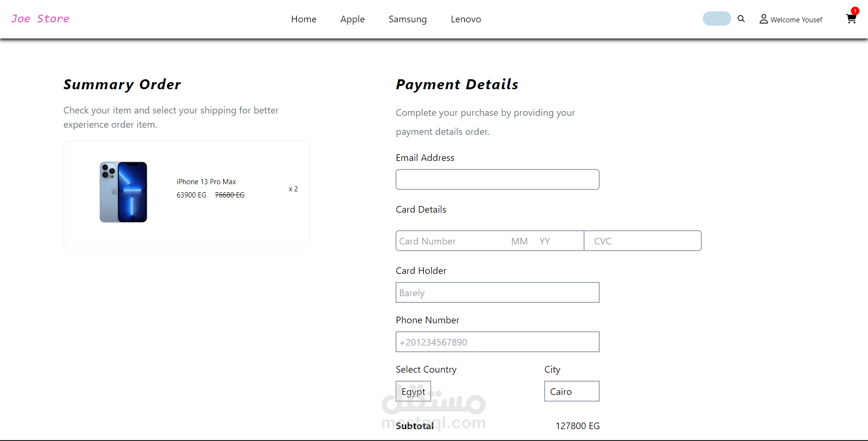The width and height of the screenshot is (868, 441).
Task: Go to the Home menu item
Action: [304, 19]
